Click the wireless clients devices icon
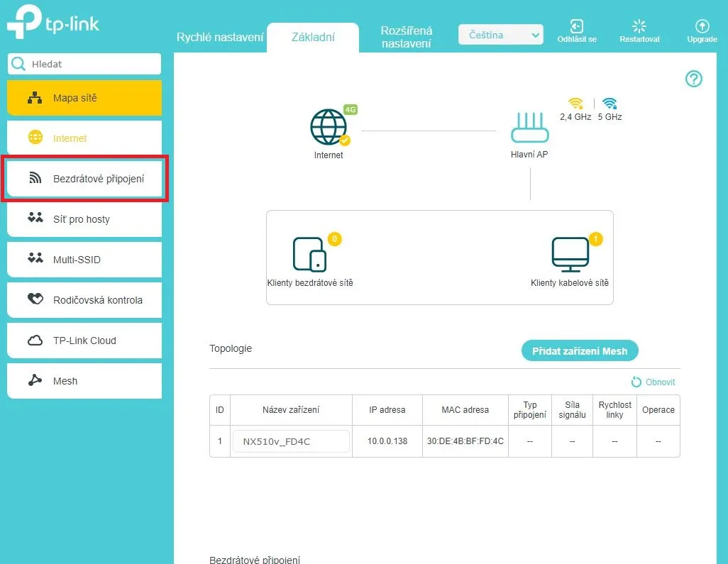The image size is (728, 564). point(309,254)
